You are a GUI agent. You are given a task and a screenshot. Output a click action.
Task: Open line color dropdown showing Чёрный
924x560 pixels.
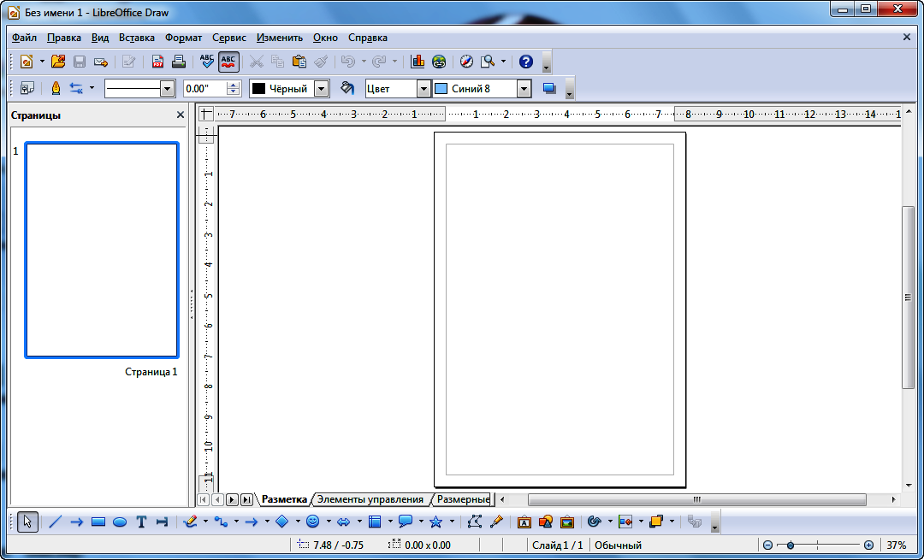321,89
